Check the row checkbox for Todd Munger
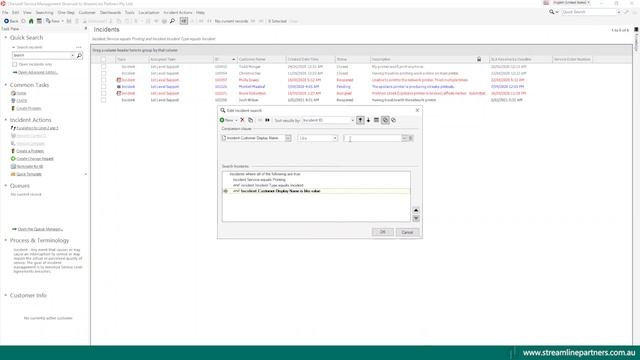 click(103, 67)
